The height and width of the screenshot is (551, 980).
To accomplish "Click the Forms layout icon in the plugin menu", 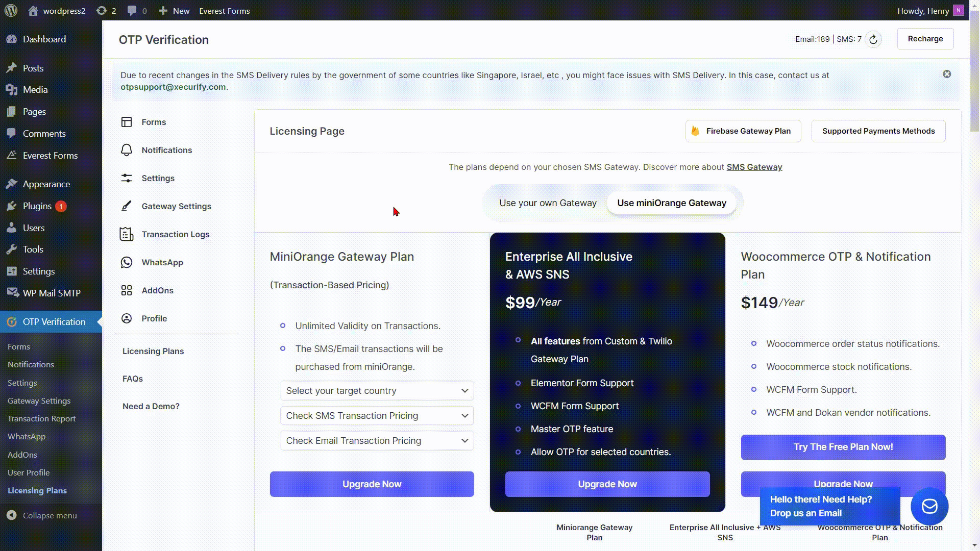I will 127,122.
